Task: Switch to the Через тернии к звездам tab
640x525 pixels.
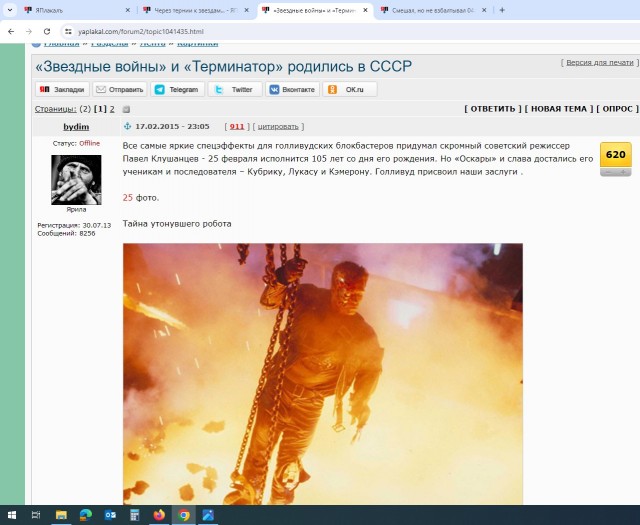Action: pos(195,10)
